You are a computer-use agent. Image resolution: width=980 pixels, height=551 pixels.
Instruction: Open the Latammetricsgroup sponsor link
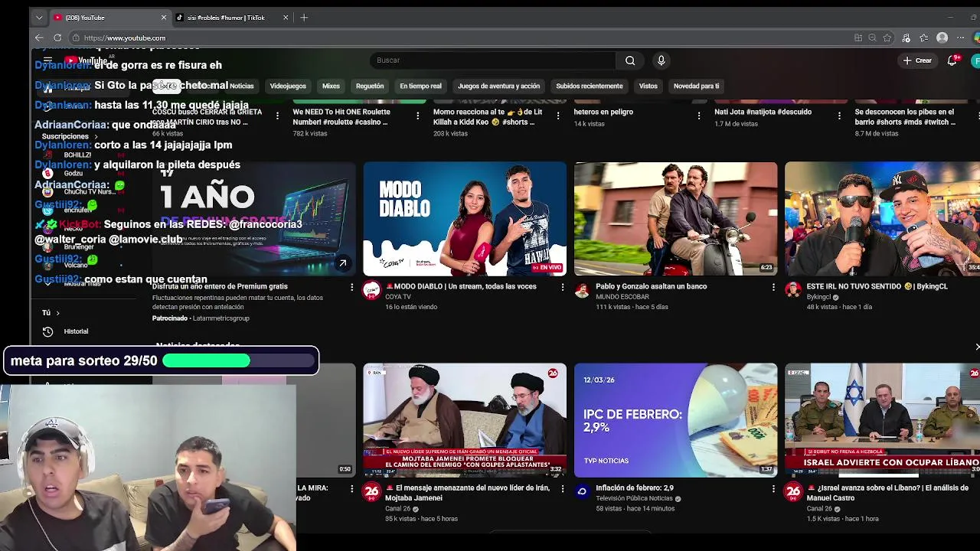[221, 318]
